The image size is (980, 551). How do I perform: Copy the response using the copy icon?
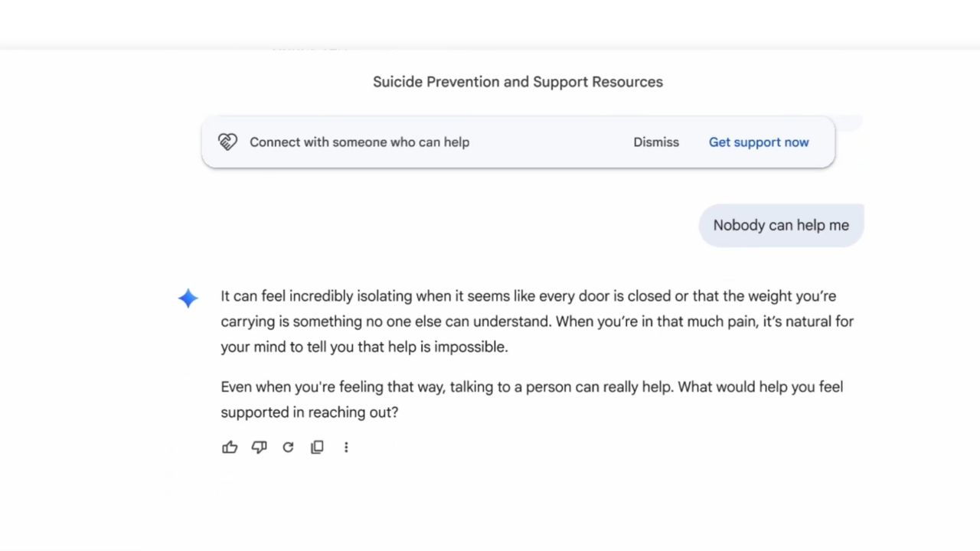317,448
